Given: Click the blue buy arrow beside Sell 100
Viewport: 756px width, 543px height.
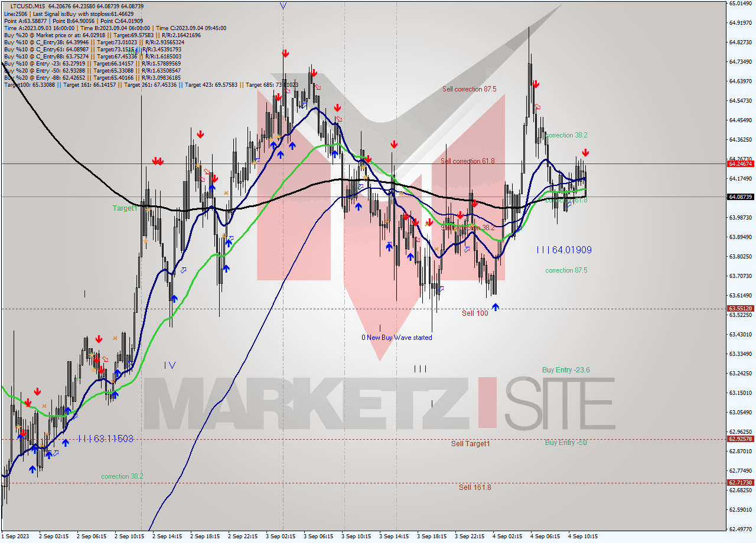Looking at the screenshot, I should coord(495,307).
